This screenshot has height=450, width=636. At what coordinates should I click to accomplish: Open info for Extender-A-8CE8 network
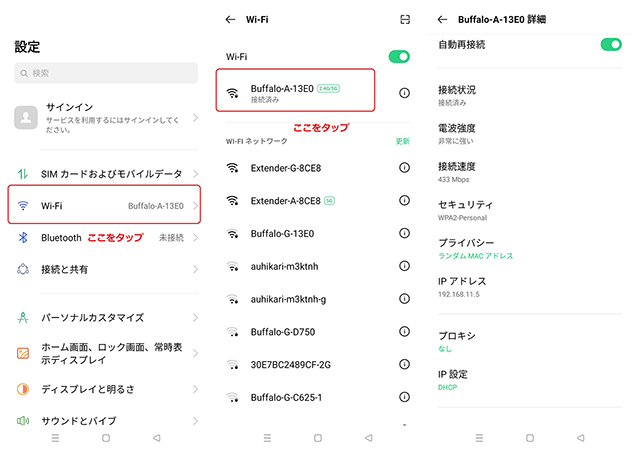coord(404,200)
